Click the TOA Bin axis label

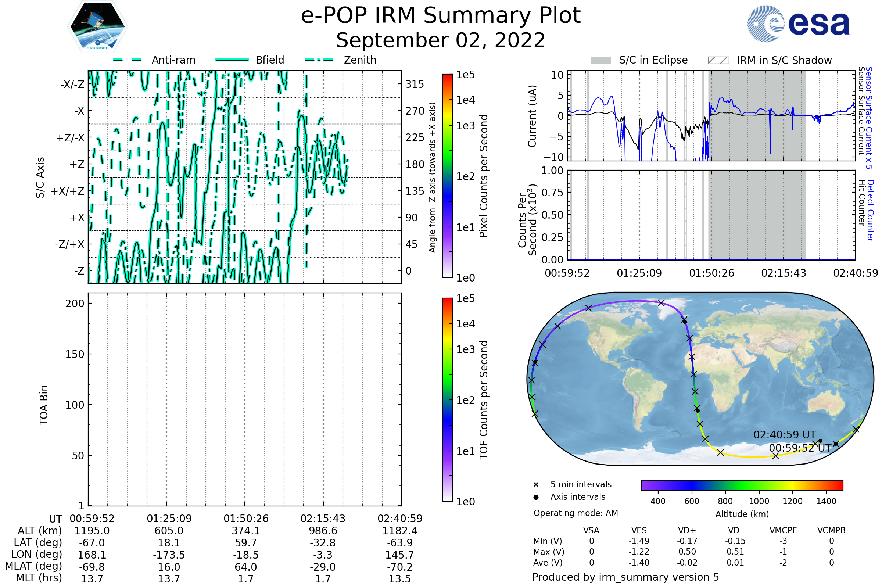click(x=44, y=405)
